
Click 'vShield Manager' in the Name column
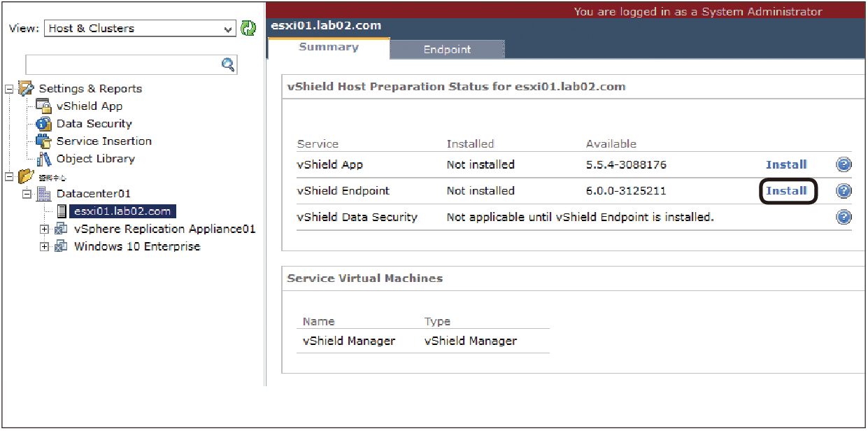(x=349, y=341)
